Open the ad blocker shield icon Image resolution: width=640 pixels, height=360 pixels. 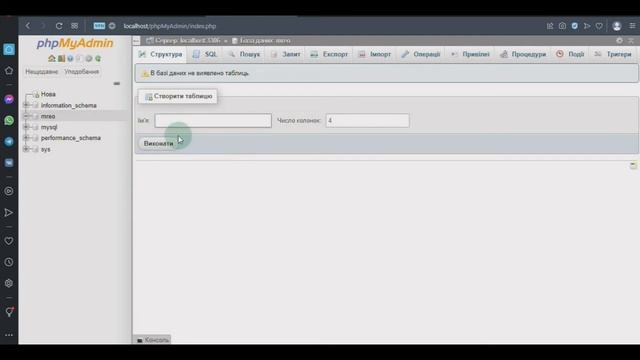click(575, 26)
